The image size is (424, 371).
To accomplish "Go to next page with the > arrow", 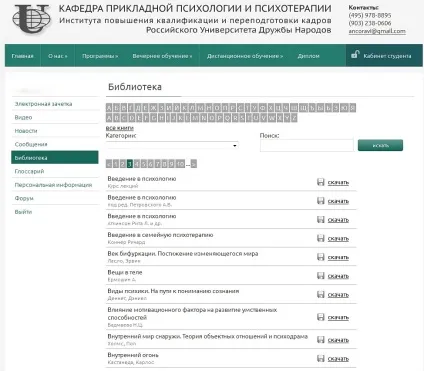I will [194, 164].
